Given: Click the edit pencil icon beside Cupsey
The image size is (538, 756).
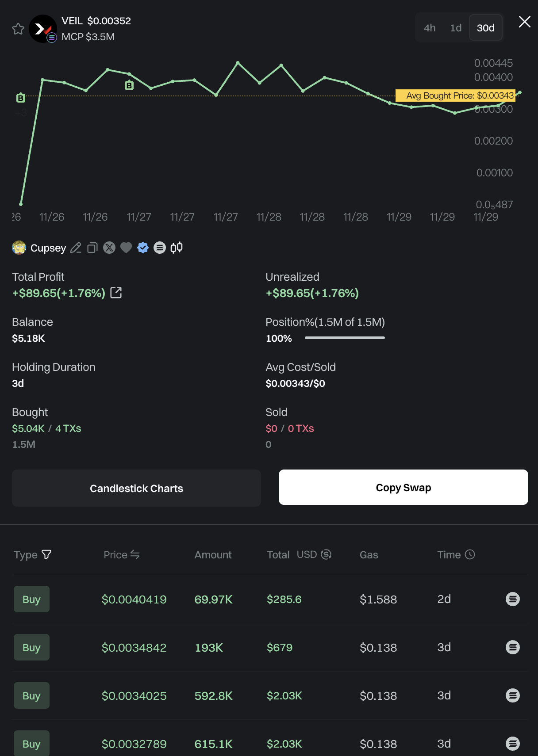Looking at the screenshot, I should pos(76,248).
